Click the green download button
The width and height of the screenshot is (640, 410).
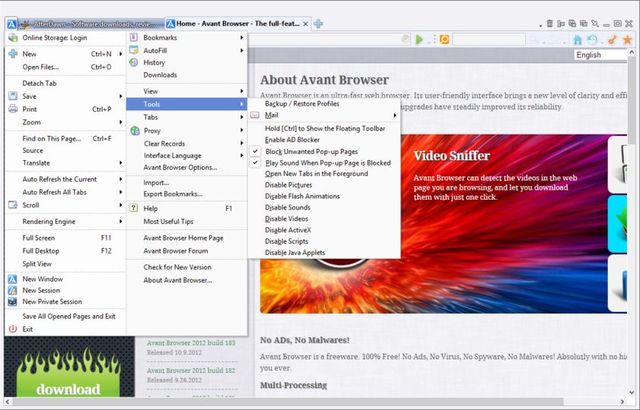point(69,389)
